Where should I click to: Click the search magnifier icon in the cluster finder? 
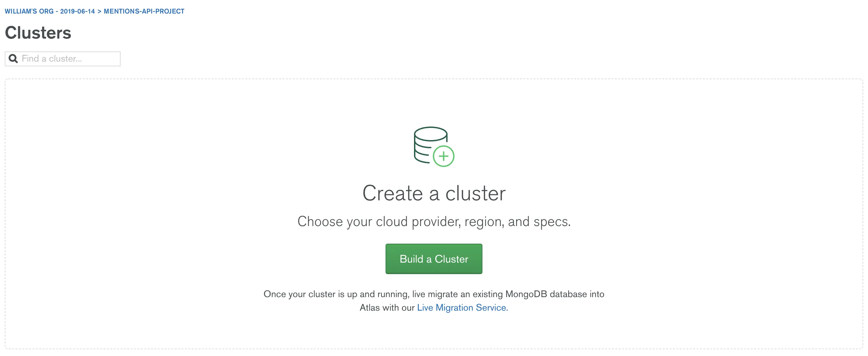pyautogui.click(x=14, y=59)
